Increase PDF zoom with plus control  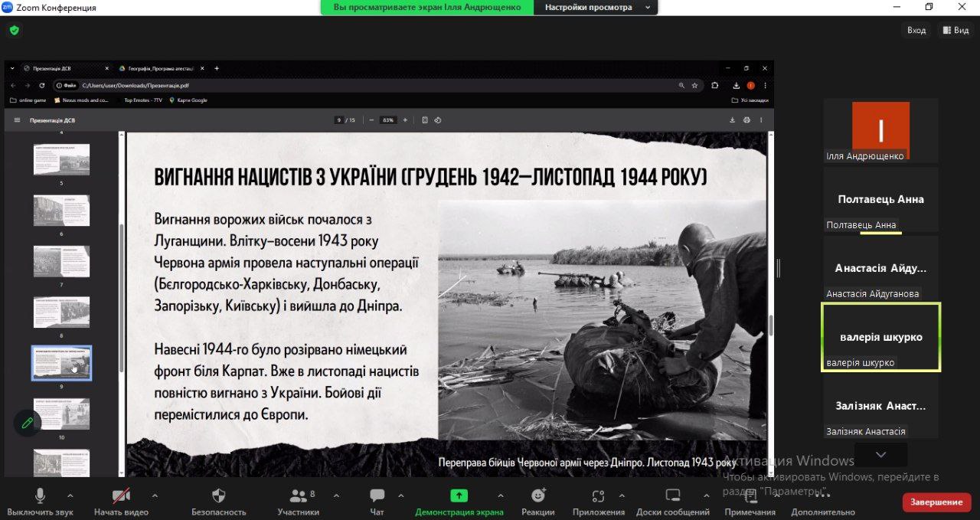point(404,119)
